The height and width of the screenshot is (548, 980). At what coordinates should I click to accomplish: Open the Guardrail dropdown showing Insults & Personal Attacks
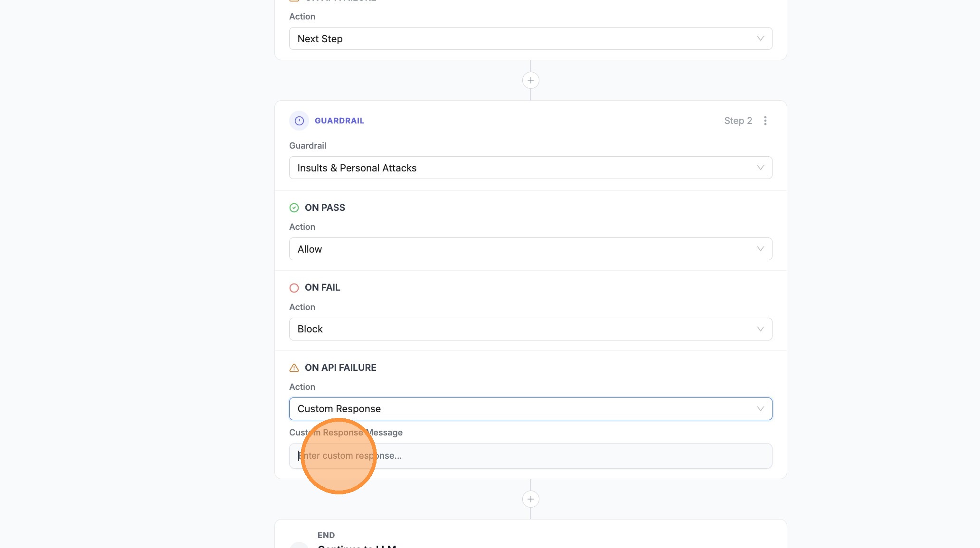click(530, 167)
